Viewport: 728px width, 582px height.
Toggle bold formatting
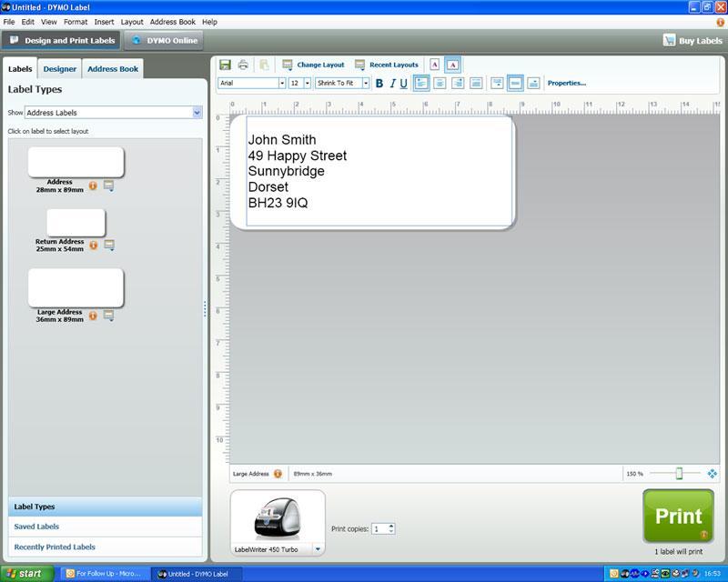point(379,83)
